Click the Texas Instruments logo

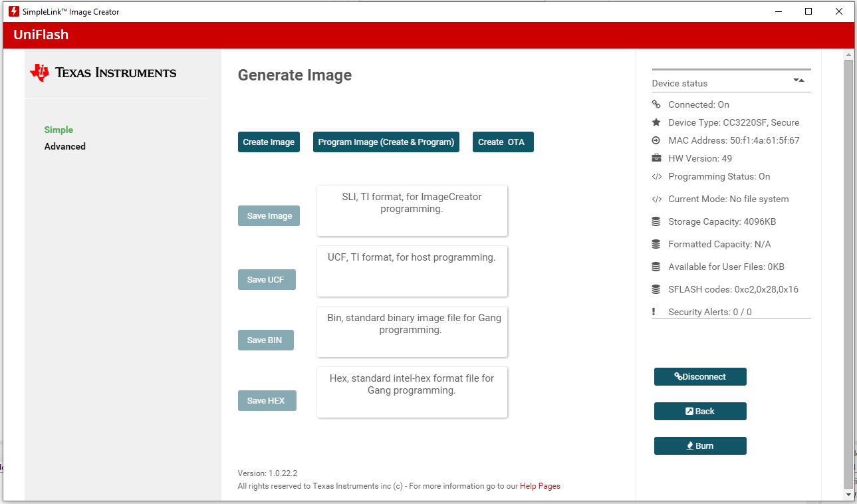pos(103,72)
